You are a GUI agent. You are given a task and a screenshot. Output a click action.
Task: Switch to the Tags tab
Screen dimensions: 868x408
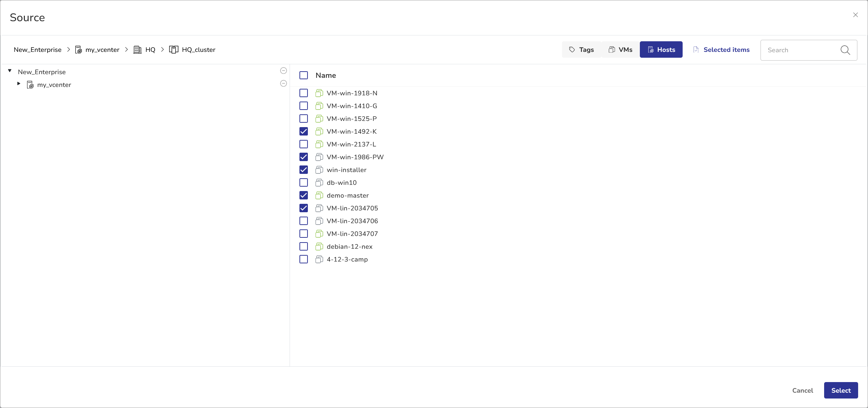(x=581, y=50)
